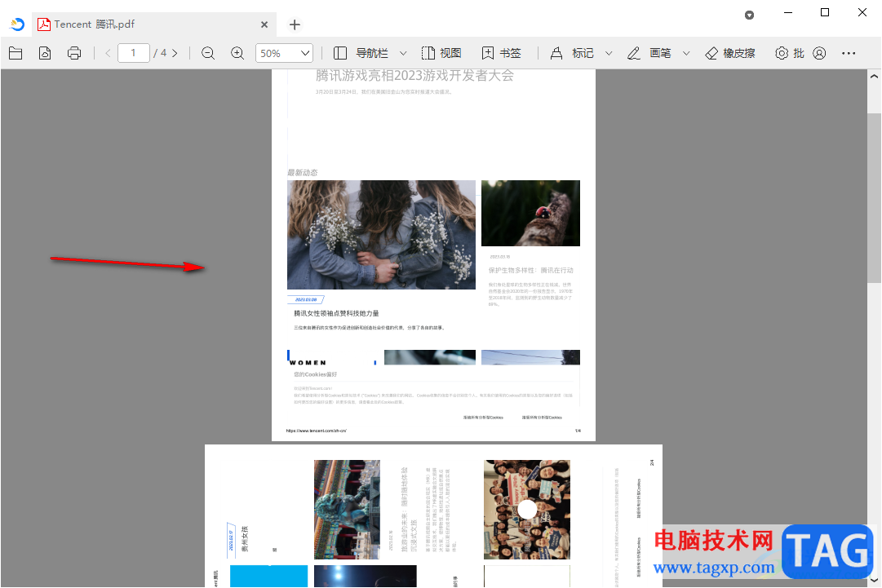Click the save-as document icon
This screenshot has height=588, width=882.
point(45,53)
